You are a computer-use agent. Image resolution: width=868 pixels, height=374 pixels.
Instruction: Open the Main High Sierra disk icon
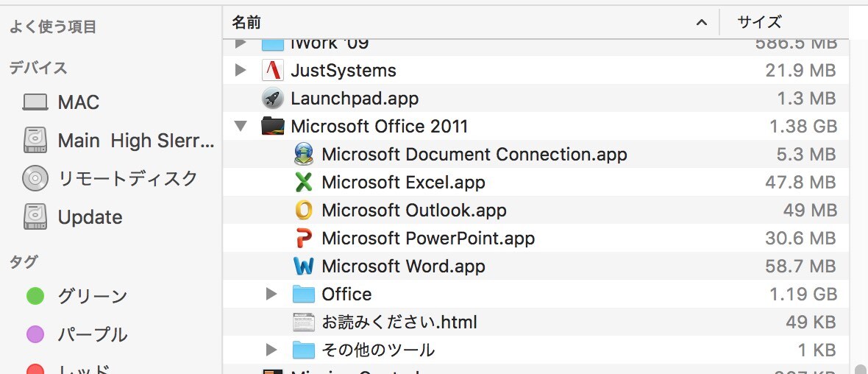35,141
